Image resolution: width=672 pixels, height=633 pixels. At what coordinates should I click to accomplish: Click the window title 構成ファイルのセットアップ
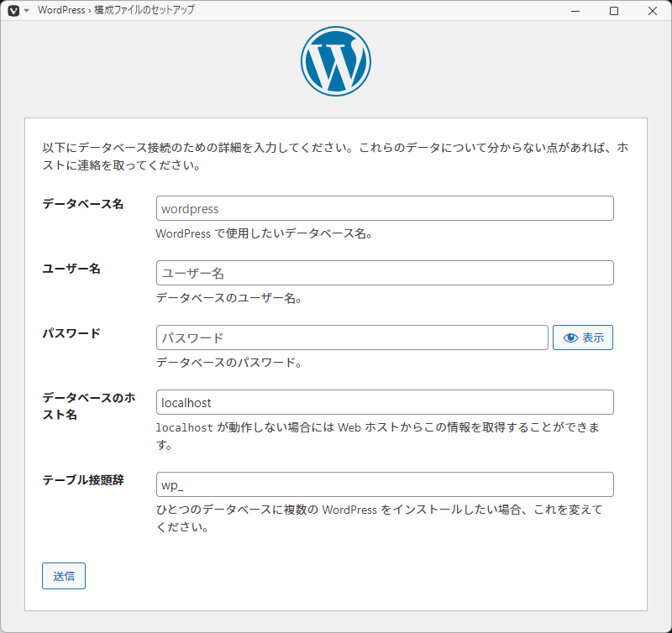point(144,10)
